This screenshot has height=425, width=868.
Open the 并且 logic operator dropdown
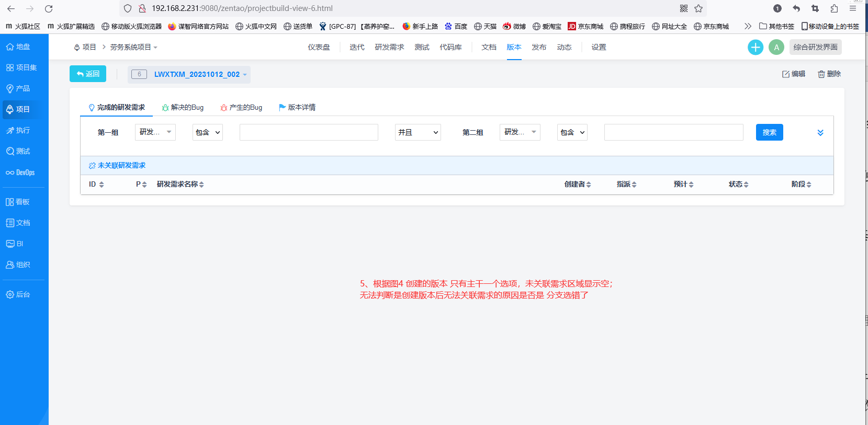click(418, 132)
